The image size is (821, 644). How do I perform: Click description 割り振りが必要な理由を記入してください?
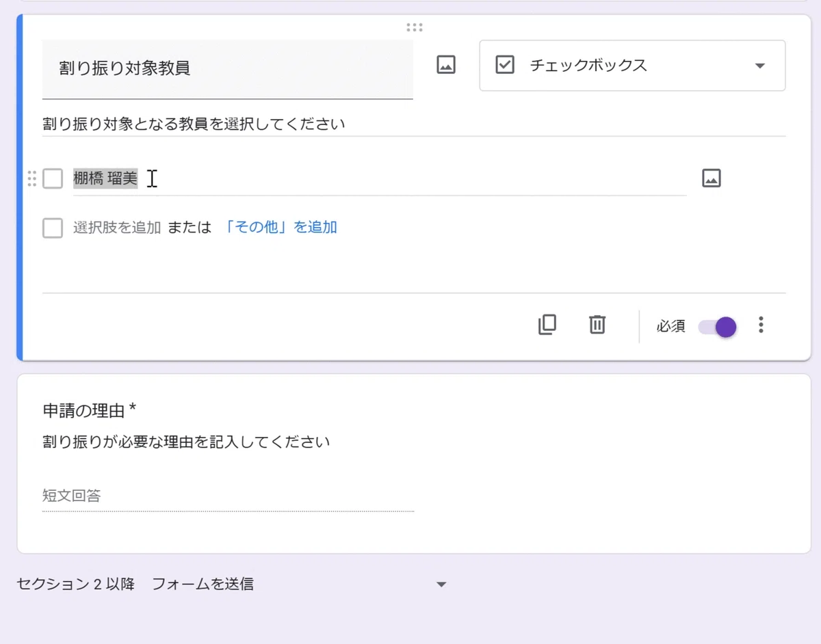coord(186,442)
